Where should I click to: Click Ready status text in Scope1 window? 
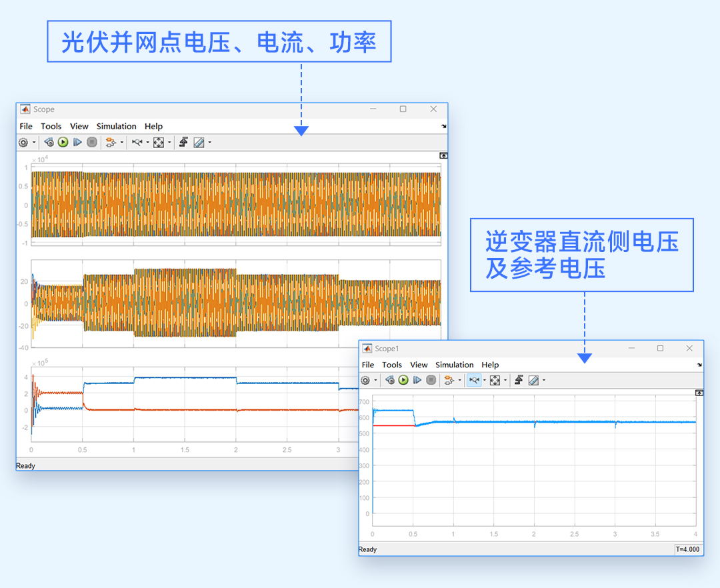(367, 549)
